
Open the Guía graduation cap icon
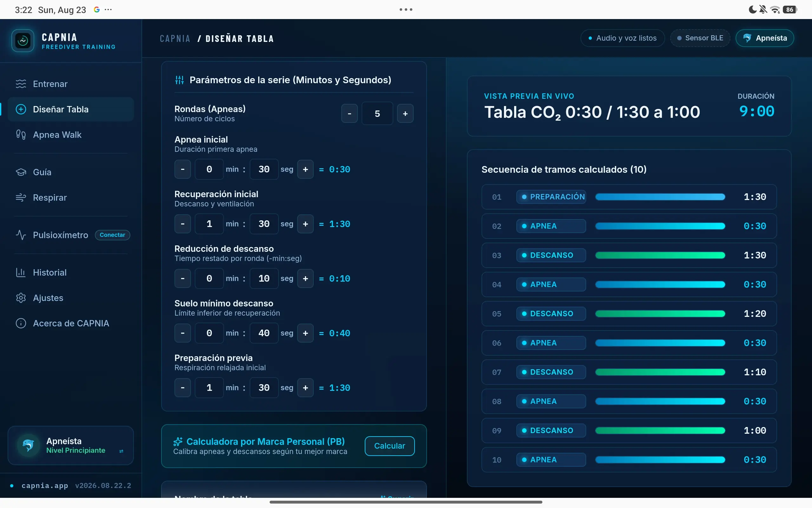(x=21, y=172)
